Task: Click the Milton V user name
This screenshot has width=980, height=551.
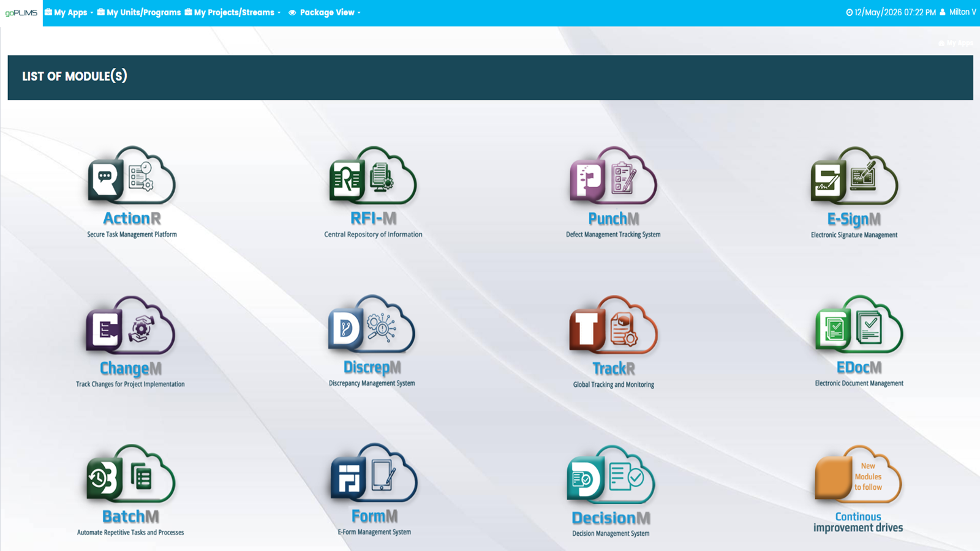Action: 963,12
